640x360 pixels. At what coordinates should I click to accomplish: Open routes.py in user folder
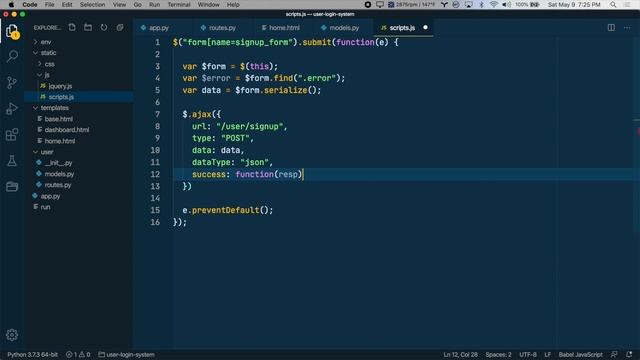(58, 185)
